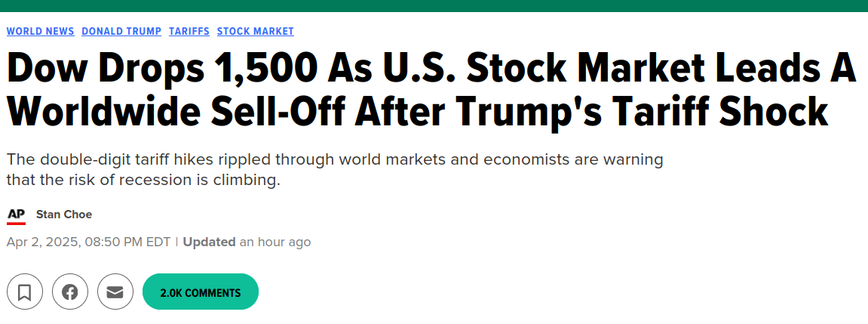Click the 'Updated an hour ago' label
Screen dimensions: 868x324
(x=247, y=242)
